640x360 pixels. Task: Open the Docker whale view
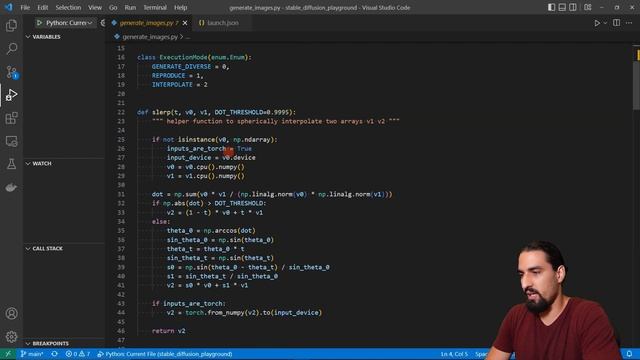11,187
